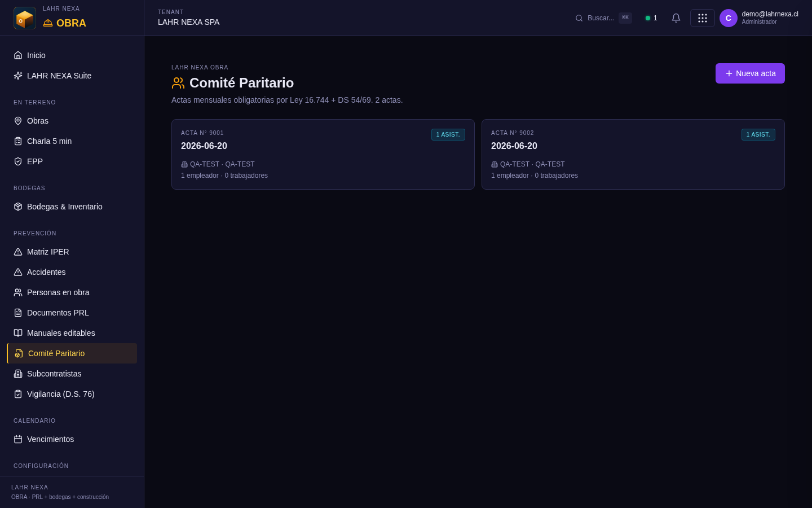Screen dimensions: 812x508
Task: Click the Matriz IPER warning triangle icon
Action: (x=18, y=252)
